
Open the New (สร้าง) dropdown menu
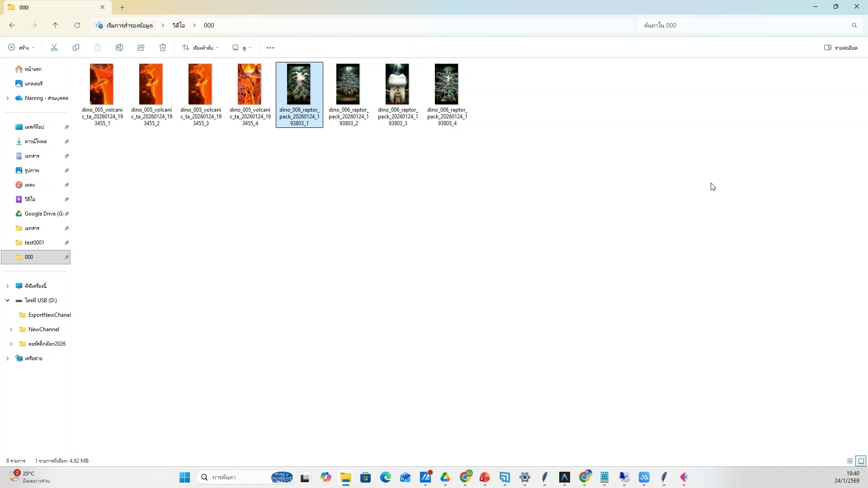[x=21, y=47]
